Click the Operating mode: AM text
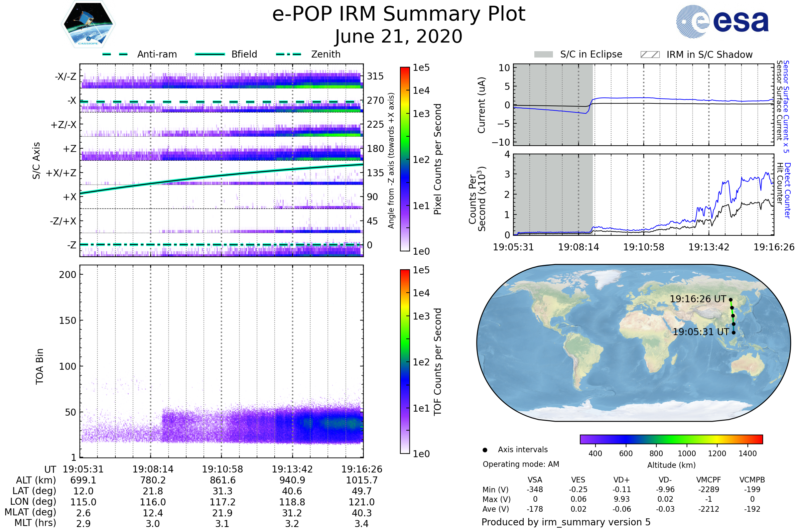798x532 pixels. [x=521, y=464]
